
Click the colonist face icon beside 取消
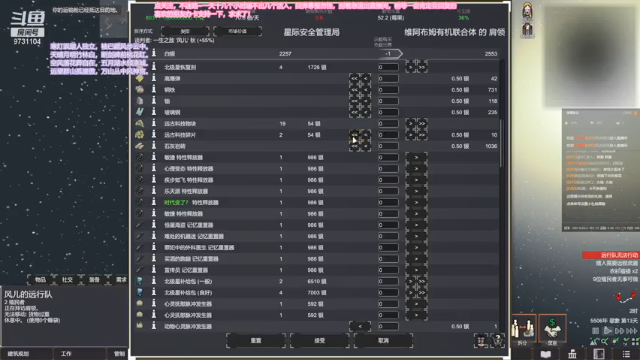pyautogui.click(x=481, y=340)
